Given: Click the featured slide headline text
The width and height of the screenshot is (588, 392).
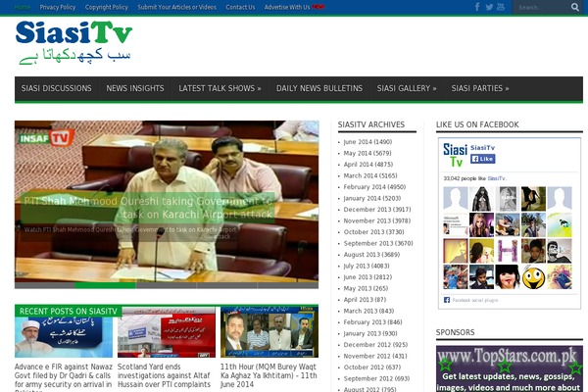Looking at the screenshot, I should click(148, 208).
